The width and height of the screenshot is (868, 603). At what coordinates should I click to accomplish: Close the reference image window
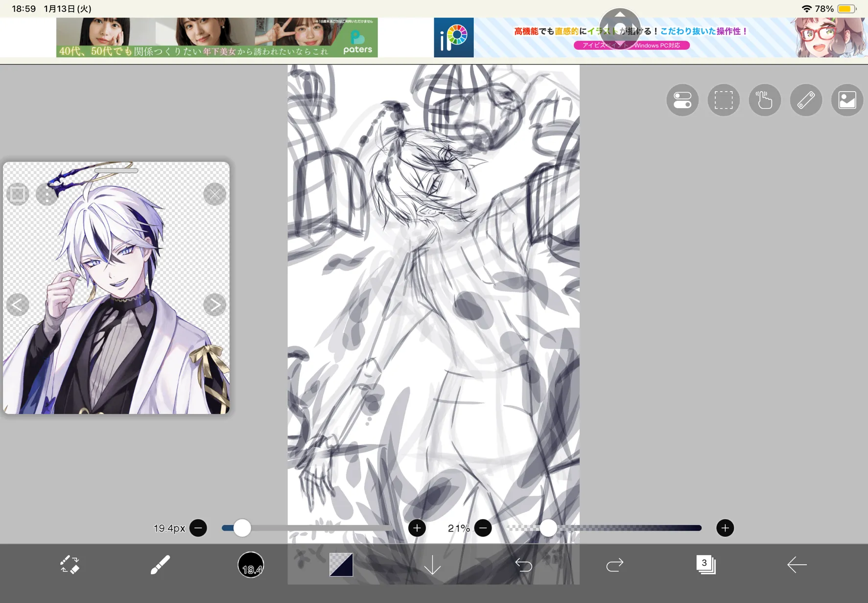(214, 194)
